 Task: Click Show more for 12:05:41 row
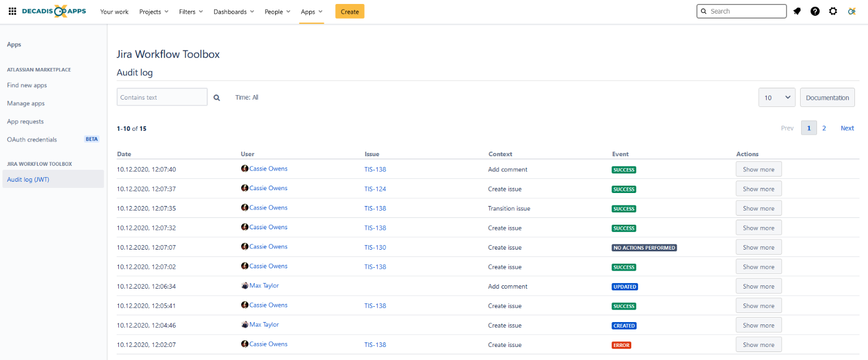point(759,306)
